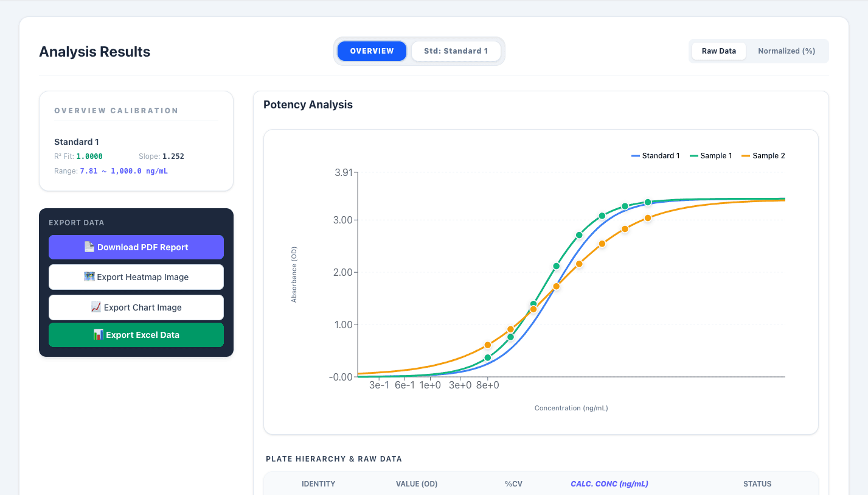Click the CALC. CONC (ng/mL) column header
The width and height of the screenshot is (868, 495).
coord(609,484)
